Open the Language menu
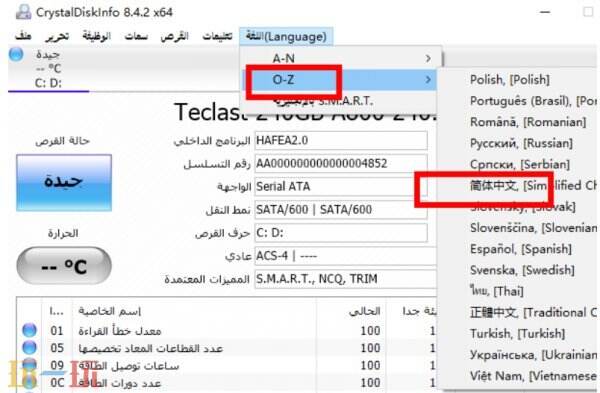The height and width of the screenshot is (393, 600). pyautogui.click(x=286, y=37)
